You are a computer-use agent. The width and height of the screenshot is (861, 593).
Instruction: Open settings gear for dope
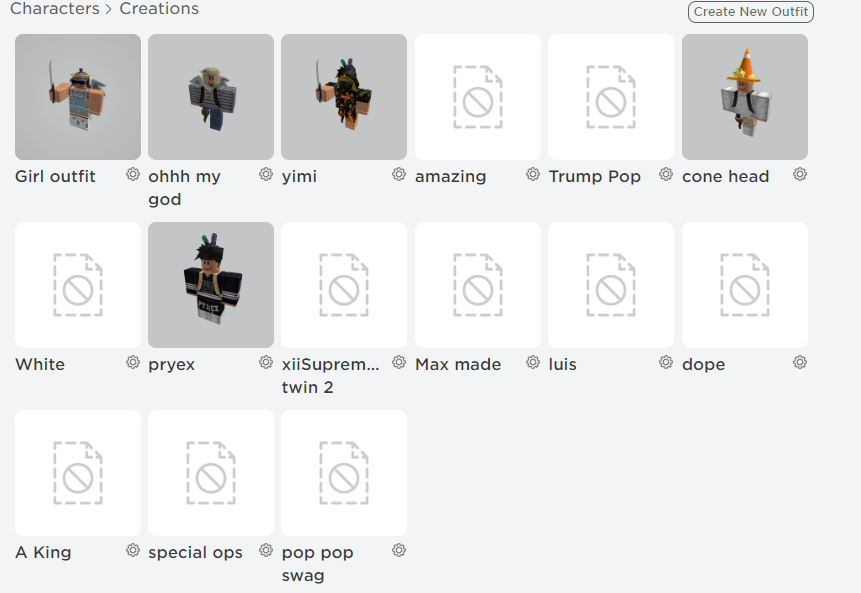799,362
